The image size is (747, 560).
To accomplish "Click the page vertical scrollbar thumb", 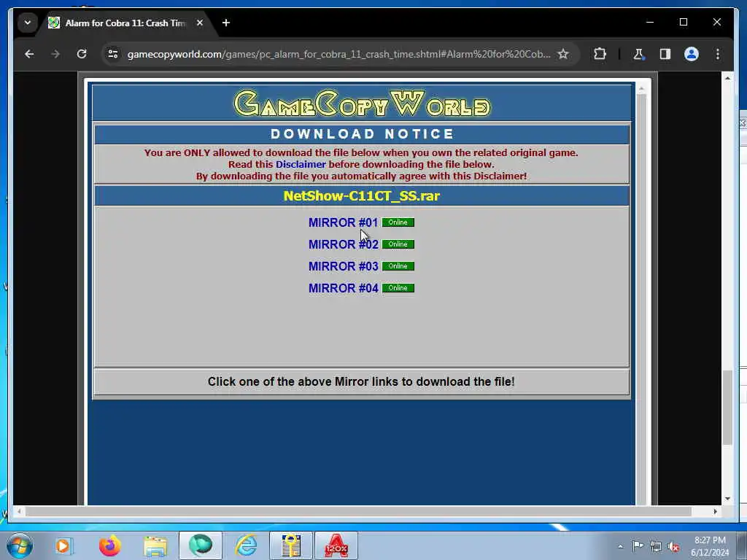I will [x=727, y=408].
